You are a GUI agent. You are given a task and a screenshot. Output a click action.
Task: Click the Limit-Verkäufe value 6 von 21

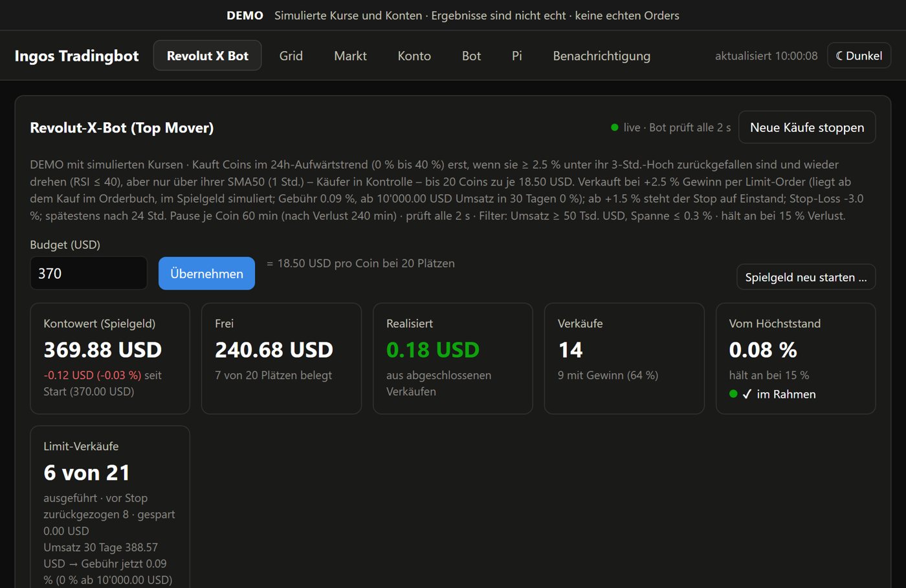tap(86, 473)
